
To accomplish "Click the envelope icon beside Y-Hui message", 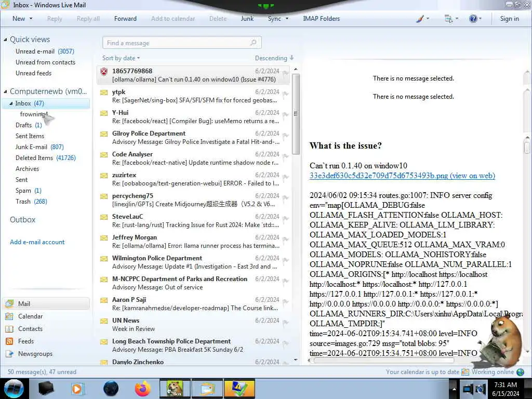I will coord(104,113).
